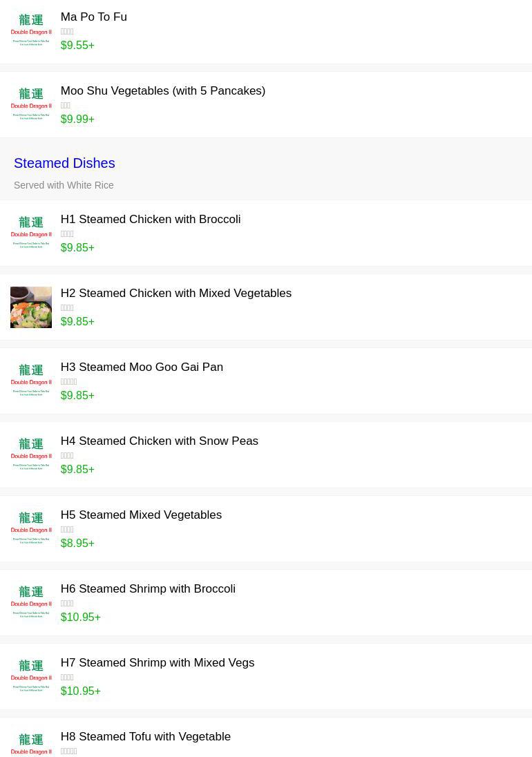Image resolution: width=532 pixels, height=757 pixels.
Task: Click the $10.95+ price for H6 Steamed Shrimp
Action: [x=80, y=617]
